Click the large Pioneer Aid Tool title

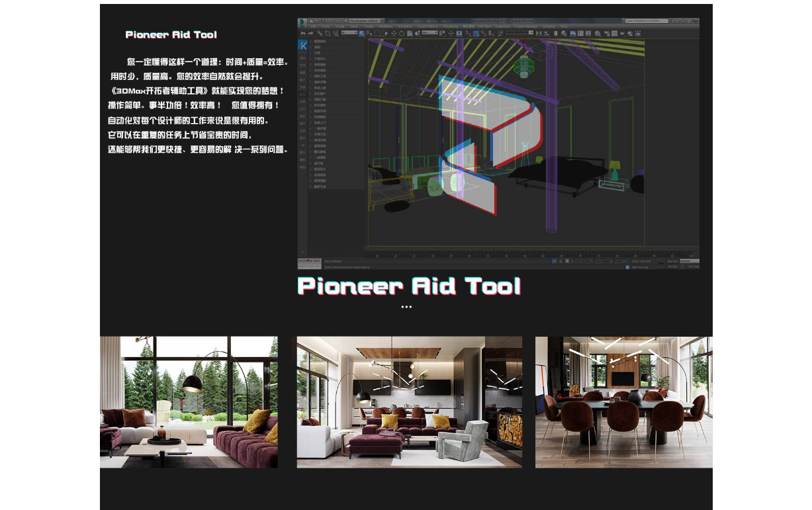(x=410, y=286)
